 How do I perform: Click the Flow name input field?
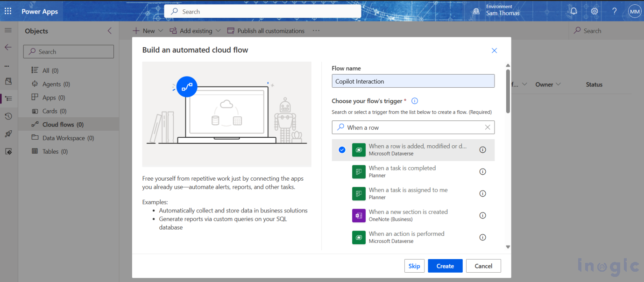point(413,81)
